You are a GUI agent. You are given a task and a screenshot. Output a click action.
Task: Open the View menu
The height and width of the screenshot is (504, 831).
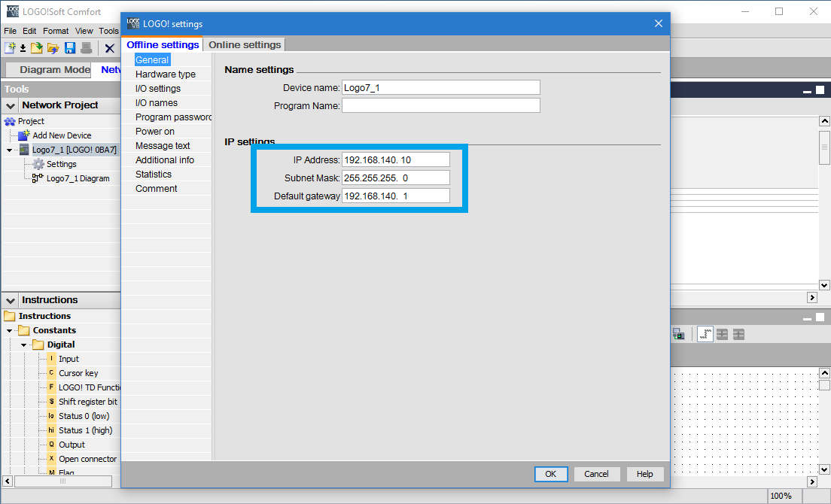84,31
